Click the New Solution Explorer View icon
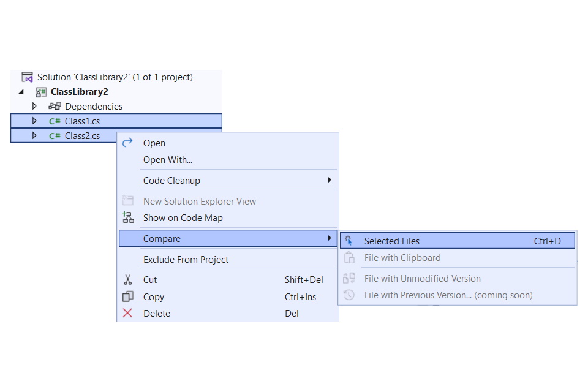The height and width of the screenshot is (392, 588). (x=127, y=200)
